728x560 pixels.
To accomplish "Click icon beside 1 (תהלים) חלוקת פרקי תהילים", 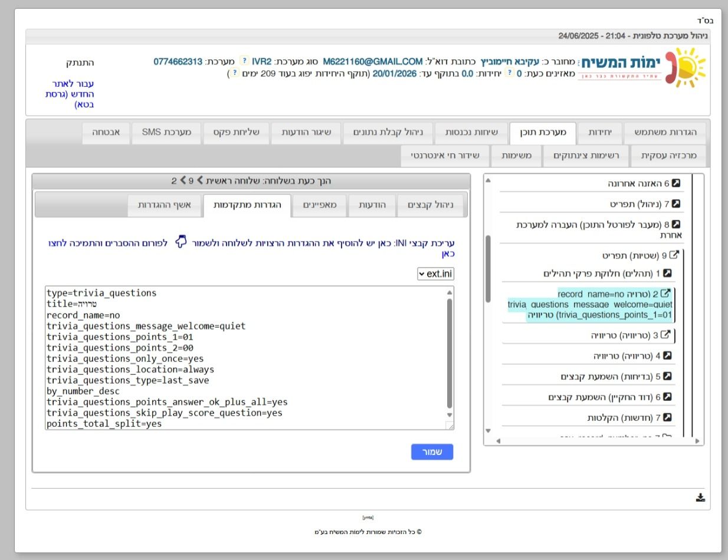I will pos(667,274).
